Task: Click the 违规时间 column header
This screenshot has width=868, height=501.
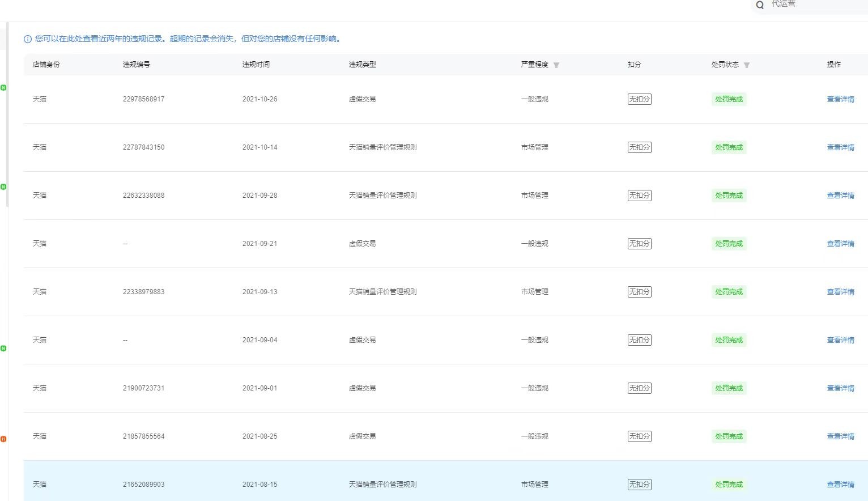Action: click(x=256, y=65)
